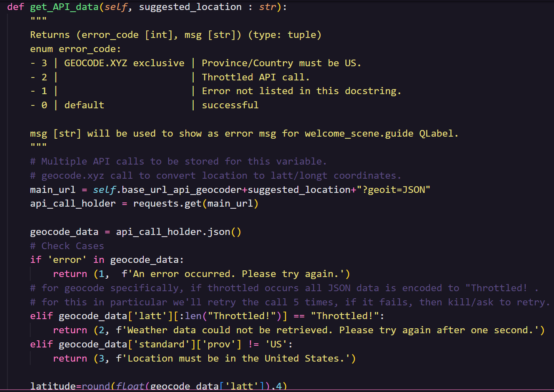
Task: Click 'GEOCODE.XYZ exclusive' text in docstring
Action: pos(124,63)
